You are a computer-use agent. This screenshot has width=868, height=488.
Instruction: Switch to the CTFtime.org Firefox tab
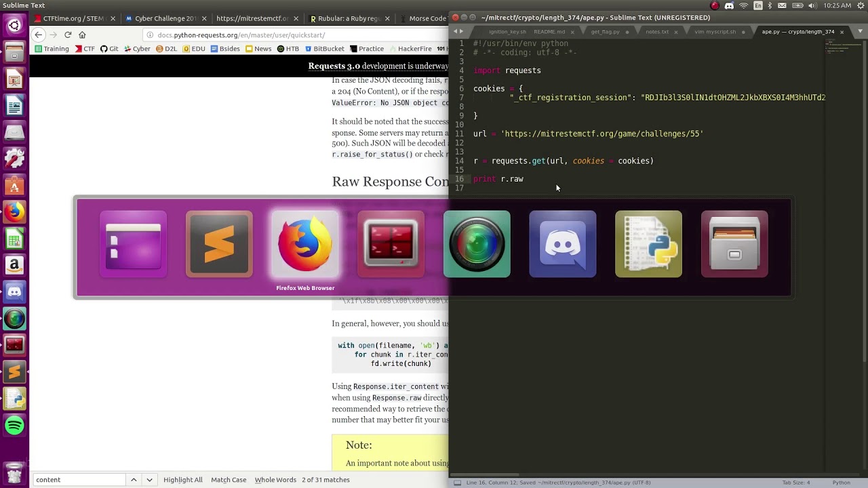(x=75, y=18)
